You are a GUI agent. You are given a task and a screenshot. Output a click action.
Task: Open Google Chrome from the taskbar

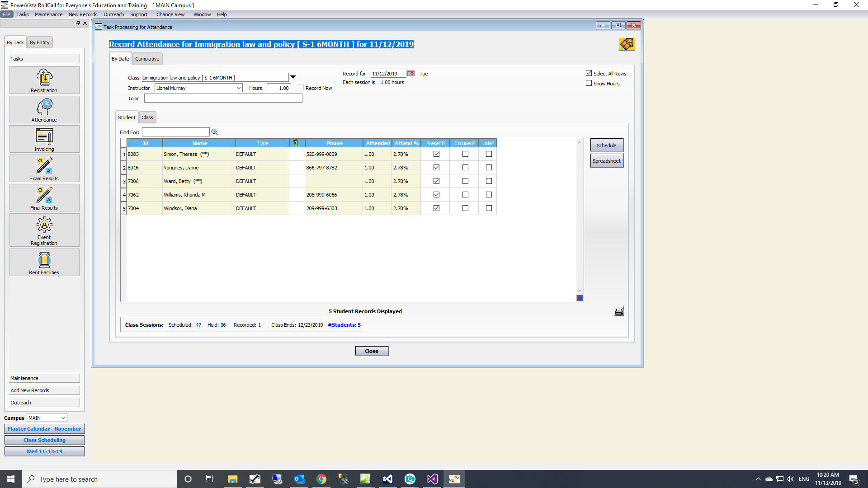[x=321, y=479]
